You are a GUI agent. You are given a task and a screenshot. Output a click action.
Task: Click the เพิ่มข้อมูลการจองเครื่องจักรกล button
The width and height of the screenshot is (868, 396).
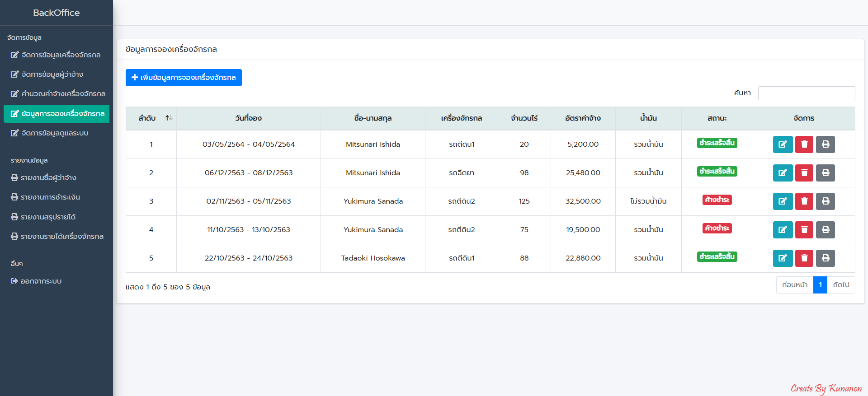click(184, 78)
